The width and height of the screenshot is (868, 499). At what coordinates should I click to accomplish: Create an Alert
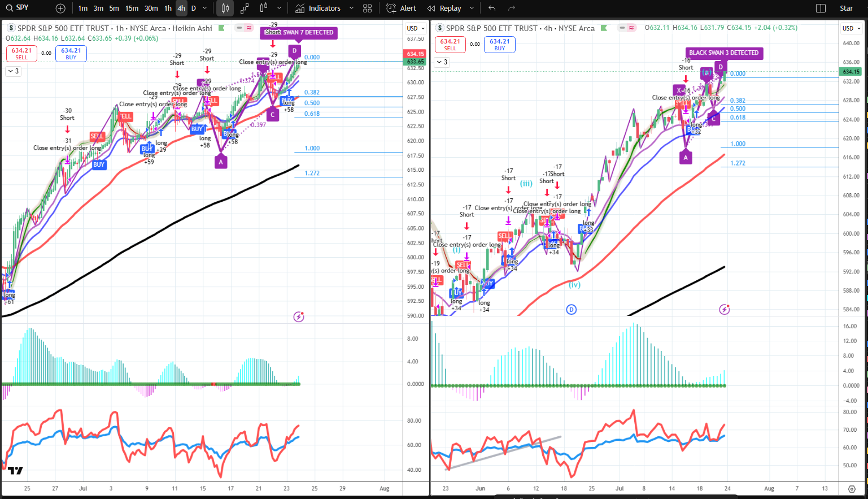coord(401,8)
